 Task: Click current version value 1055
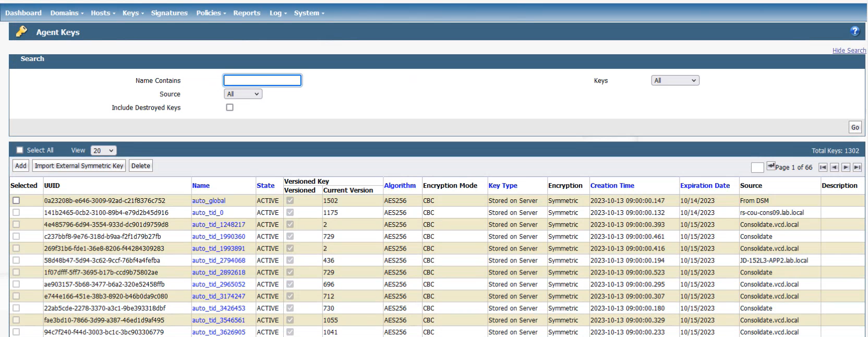click(x=330, y=320)
